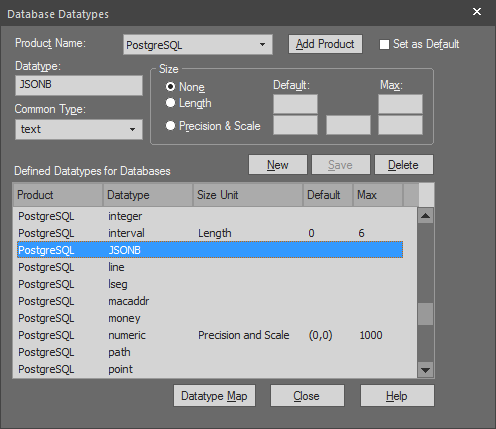Select the point datatype row
The image size is (496, 429).
pos(210,369)
